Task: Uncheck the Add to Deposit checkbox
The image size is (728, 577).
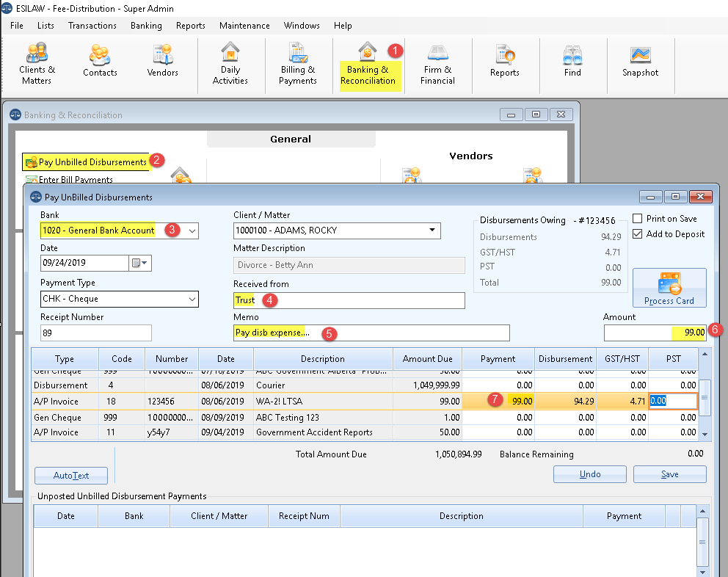Action: (638, 233)
